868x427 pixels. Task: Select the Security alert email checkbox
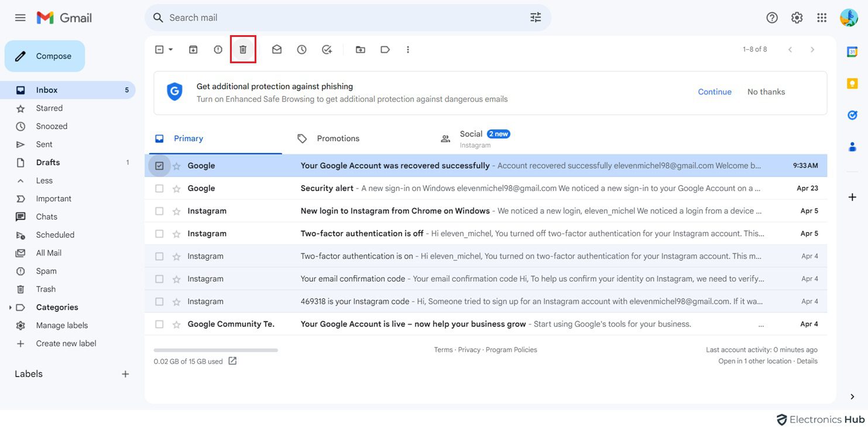click(x=159, y=187)
